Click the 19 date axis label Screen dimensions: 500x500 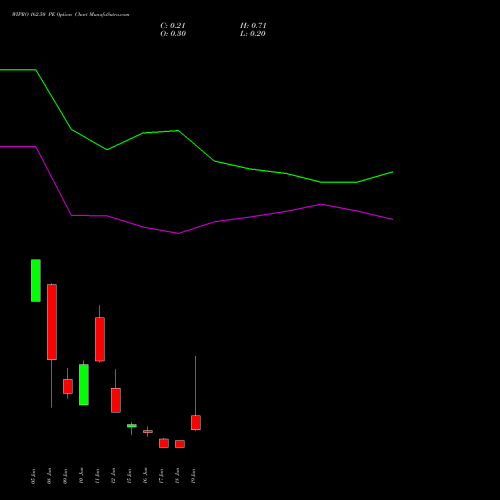point(193,476)
